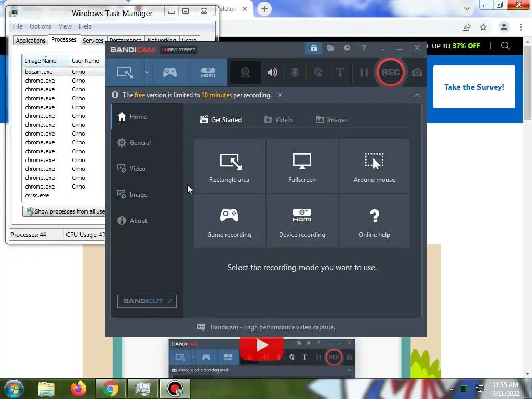Toggle the text overlay T icon
The width and height of the screenshot is (532, 399).
(340, 72)
